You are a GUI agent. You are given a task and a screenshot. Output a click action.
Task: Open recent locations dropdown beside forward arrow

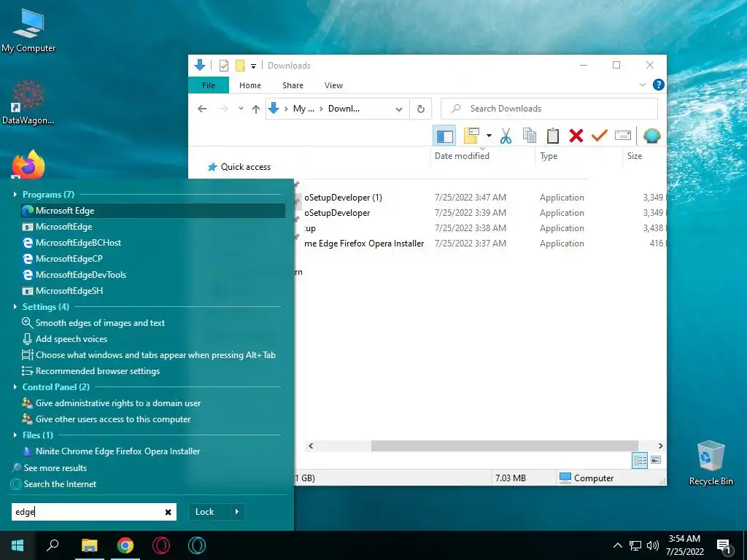[241, 109]
